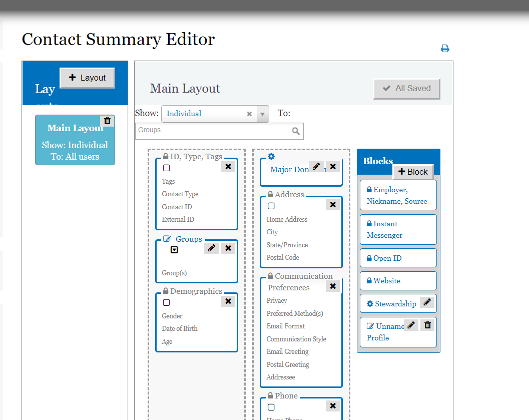
Task: Click the Communication Preferences block title
Action: point(300,282)
